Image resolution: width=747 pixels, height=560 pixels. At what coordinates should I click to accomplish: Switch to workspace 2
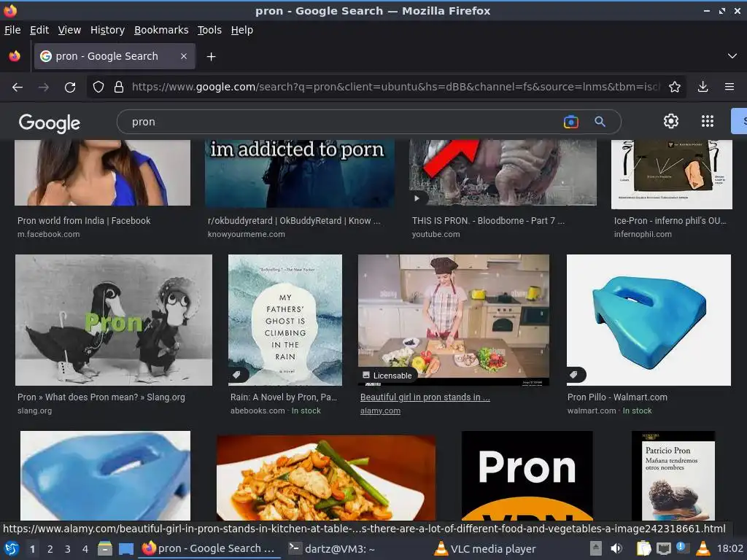pyautogui.click(x=50, y=549)
